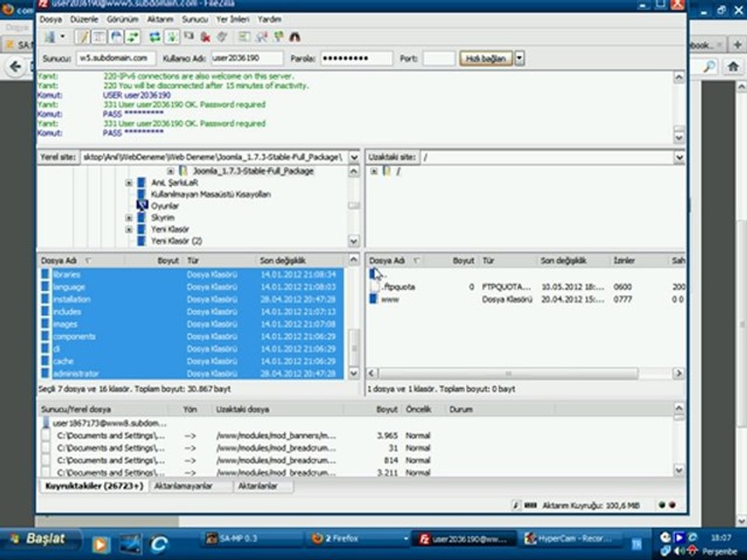Reconnect to the last server icon
Viewport: 747px width, 560px height.
[222, 37]
